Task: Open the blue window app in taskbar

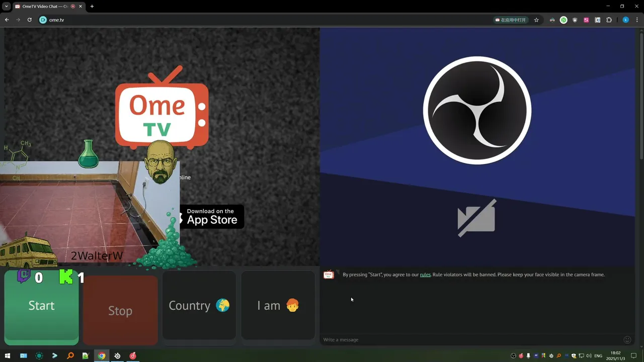Action: click(x=23, y=356)
